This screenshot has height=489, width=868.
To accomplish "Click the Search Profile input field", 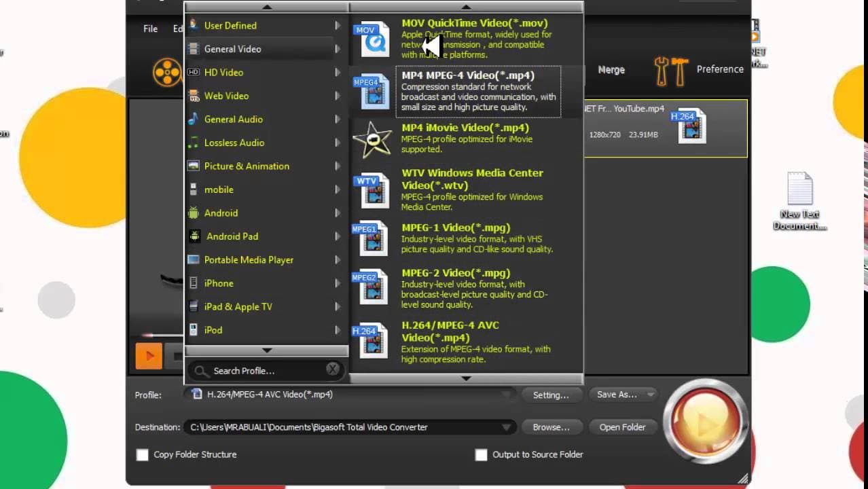I will click(x=267, y=371).
